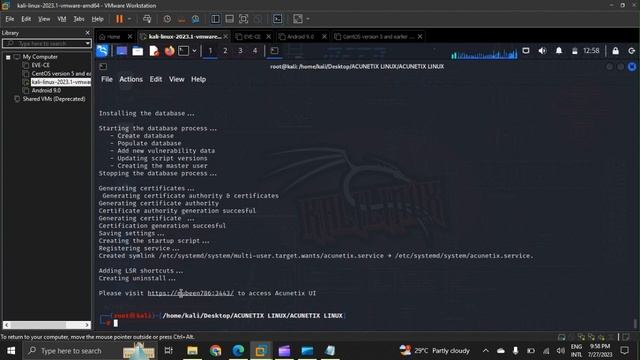Open the Tabs menu in VMware
Screen dimensions: 640x360
tap(79, 19)
